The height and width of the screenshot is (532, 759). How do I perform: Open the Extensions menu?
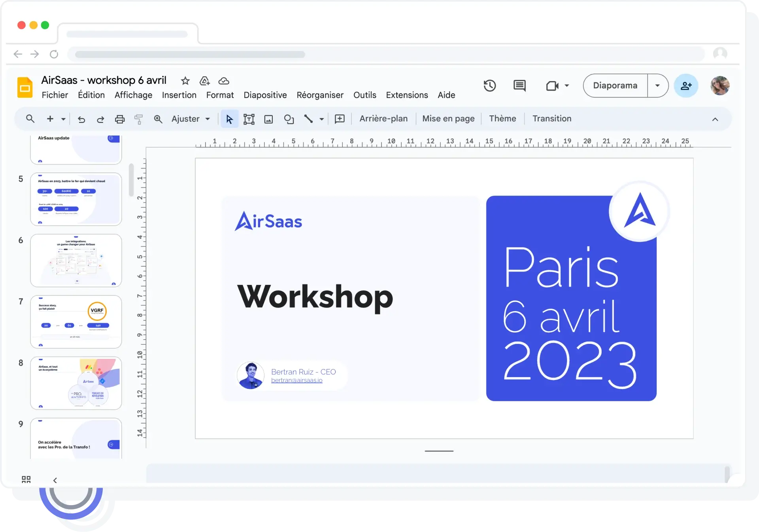407,95
